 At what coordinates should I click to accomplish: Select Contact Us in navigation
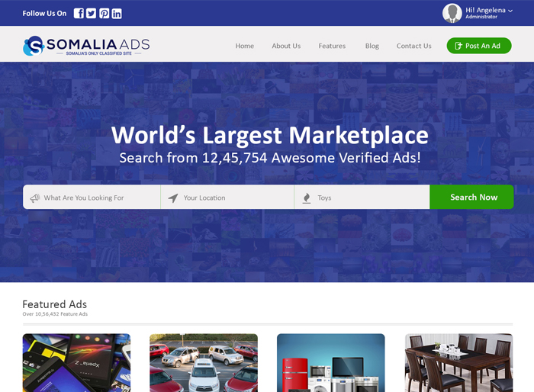413,46
